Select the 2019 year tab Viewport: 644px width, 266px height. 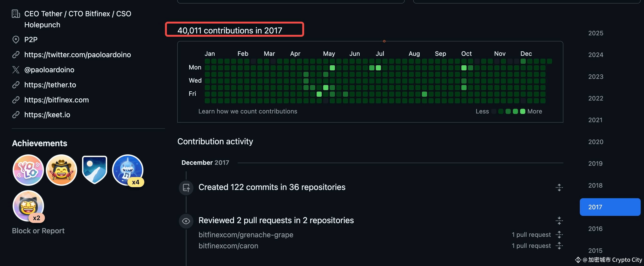(595, 163)
